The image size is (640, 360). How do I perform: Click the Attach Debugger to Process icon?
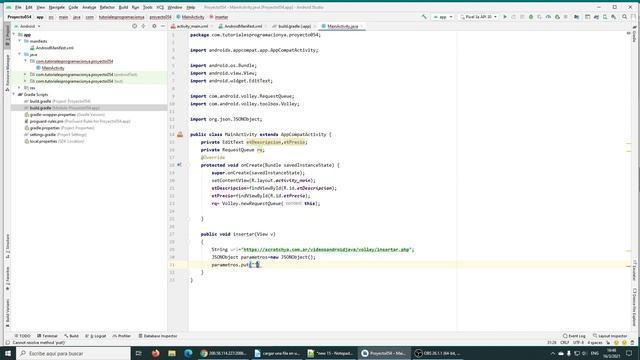[x=557, y=17]
